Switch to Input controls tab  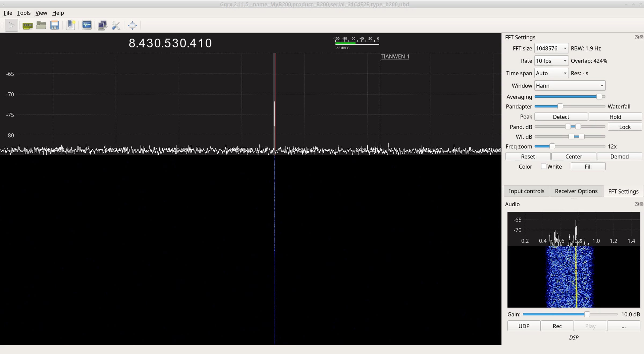[526, 191]
